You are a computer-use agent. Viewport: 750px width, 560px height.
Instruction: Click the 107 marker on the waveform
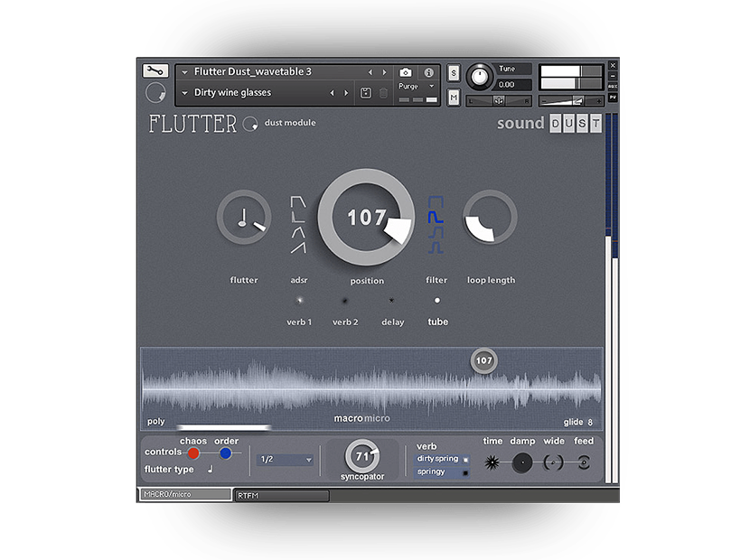(x=483, y=360)
